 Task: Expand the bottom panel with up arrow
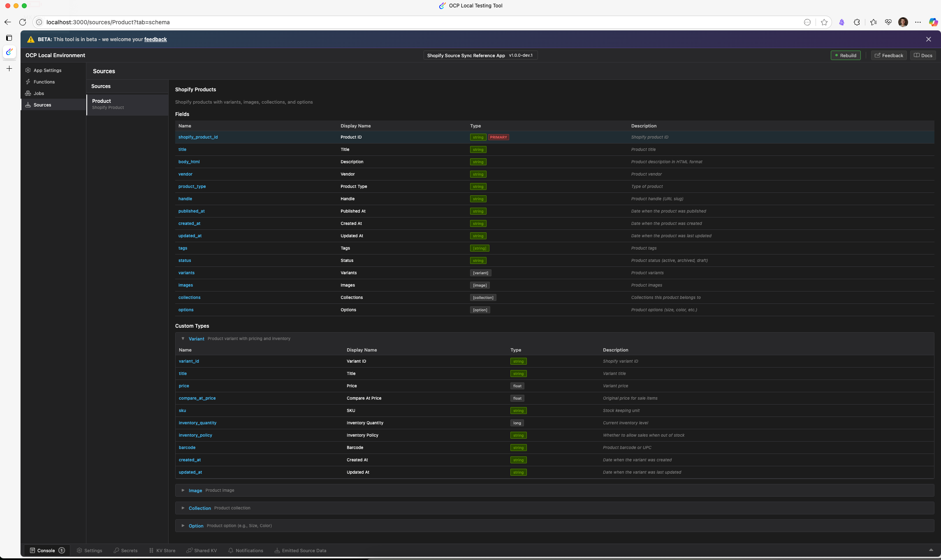point(931,550)
